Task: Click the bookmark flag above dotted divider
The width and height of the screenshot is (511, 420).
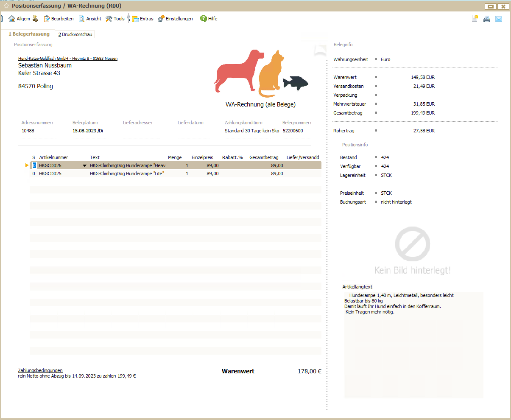Action: [320, 50]
